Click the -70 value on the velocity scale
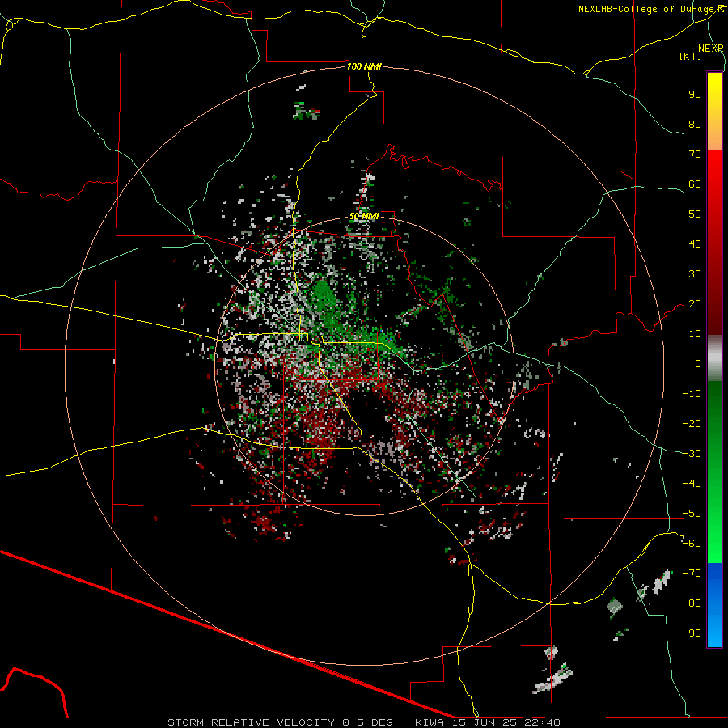The image size is (728, 728). [692, 574]
